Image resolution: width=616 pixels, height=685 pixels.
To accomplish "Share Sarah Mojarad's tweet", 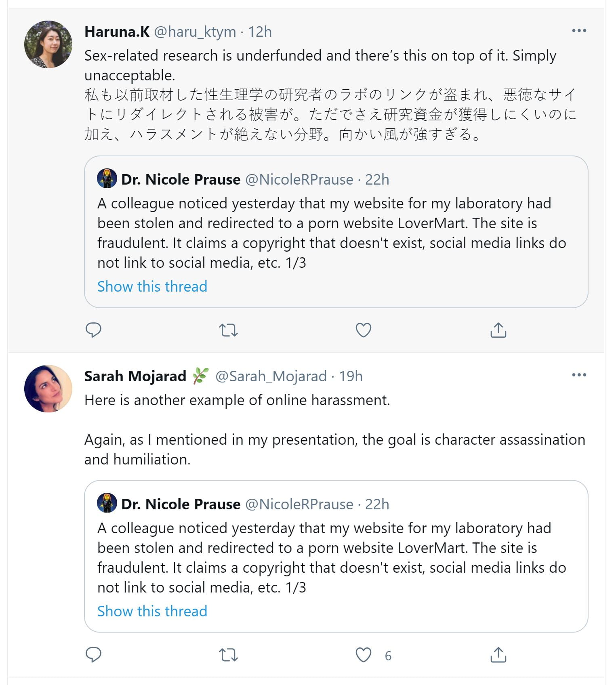I will tap(498, 655).
